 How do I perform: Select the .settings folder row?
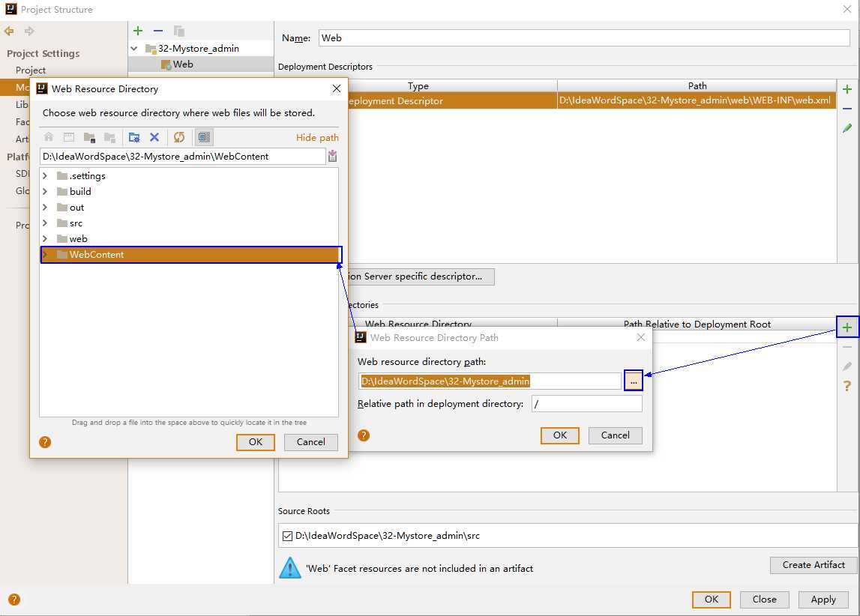[189, 176]
